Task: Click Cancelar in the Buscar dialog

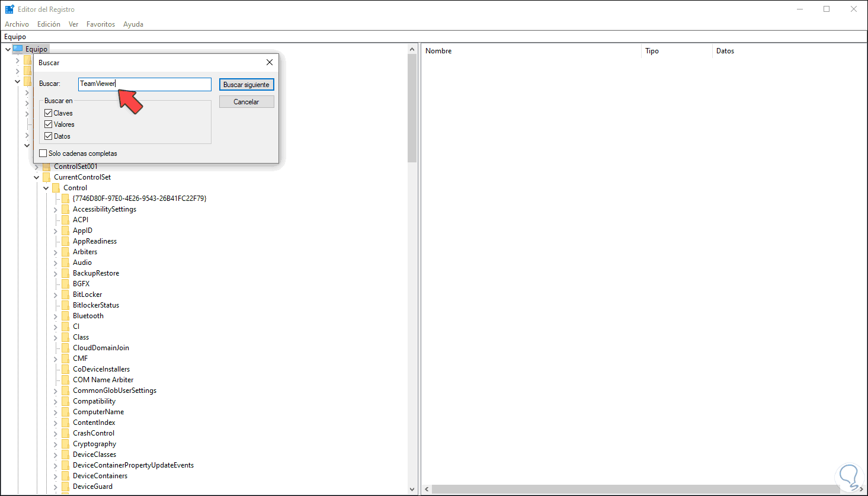Action: (246, 102)
